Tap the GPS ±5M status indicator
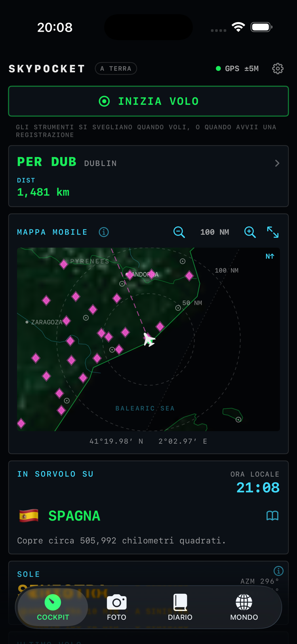 pyautogui.click(x=237, y=68)
